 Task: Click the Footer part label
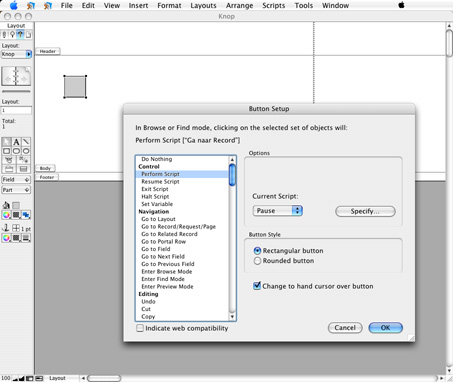coord(47,177)
